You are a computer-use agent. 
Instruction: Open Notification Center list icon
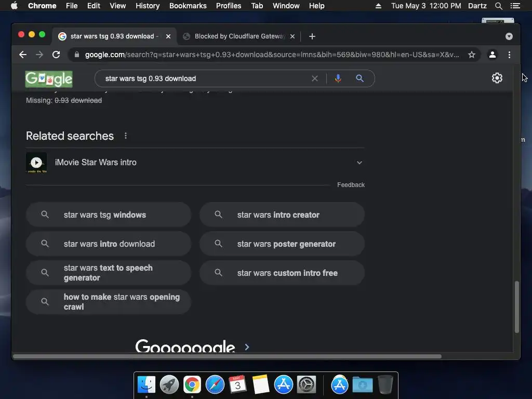[x=515, y=6]
